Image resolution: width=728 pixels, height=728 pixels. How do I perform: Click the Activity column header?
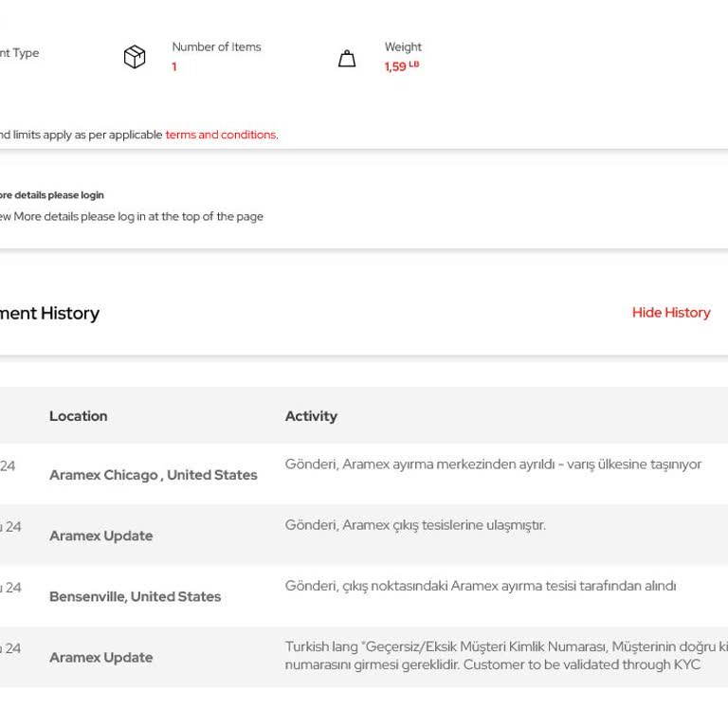(x=311, y=416)
